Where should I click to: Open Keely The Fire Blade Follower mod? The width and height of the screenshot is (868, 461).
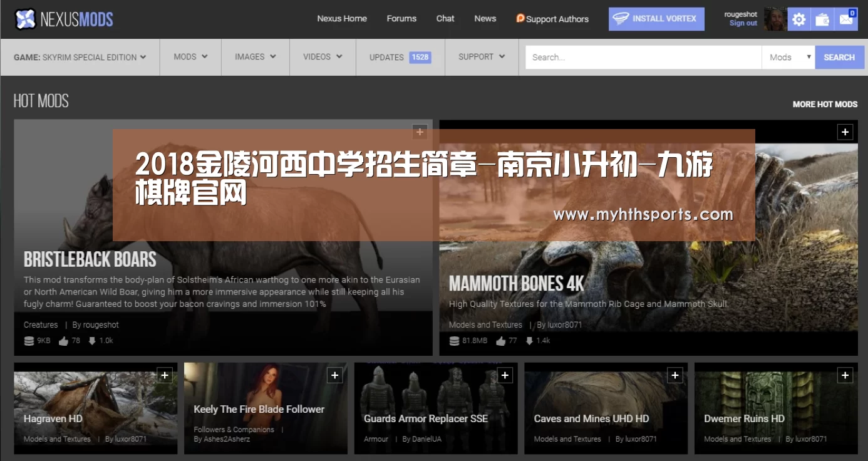click(x=259, y=409)
